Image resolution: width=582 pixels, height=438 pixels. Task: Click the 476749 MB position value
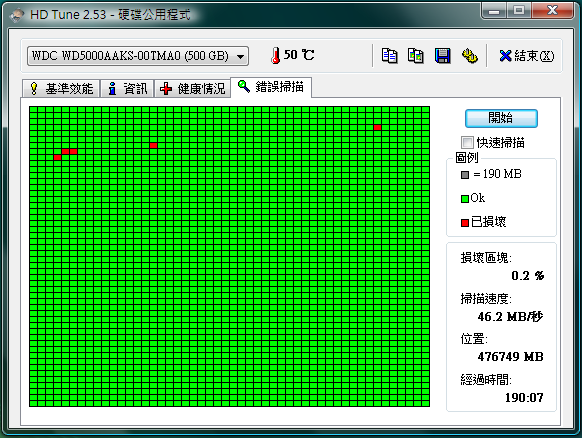[510, 357]
